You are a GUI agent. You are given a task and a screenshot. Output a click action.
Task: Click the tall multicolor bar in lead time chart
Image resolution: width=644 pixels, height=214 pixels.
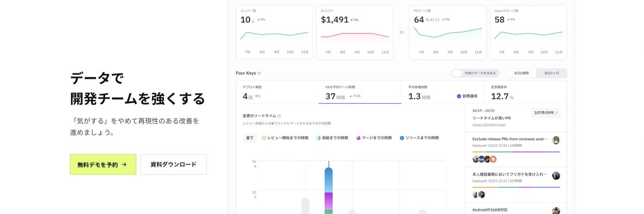pyautogui.click(x=328, y=191)
